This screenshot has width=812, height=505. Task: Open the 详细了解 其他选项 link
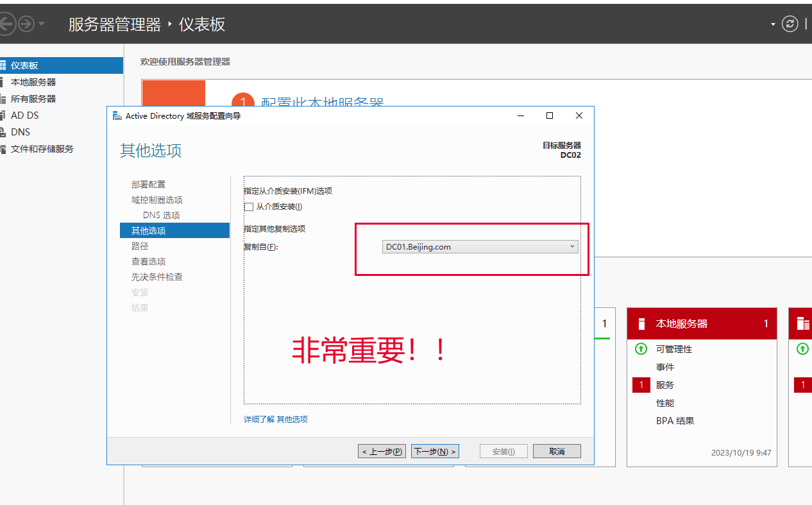pyautogui.click(x=276, y=420)
